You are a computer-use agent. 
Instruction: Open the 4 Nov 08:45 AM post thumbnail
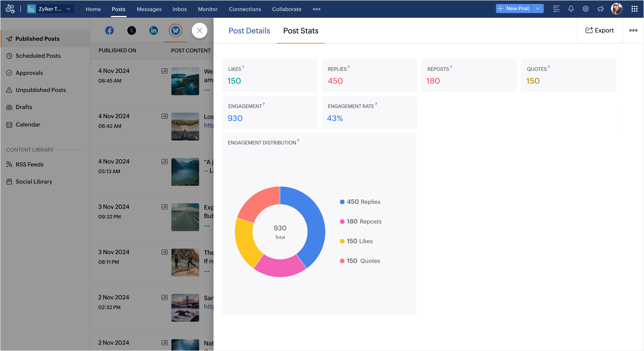tap(185, 81)
